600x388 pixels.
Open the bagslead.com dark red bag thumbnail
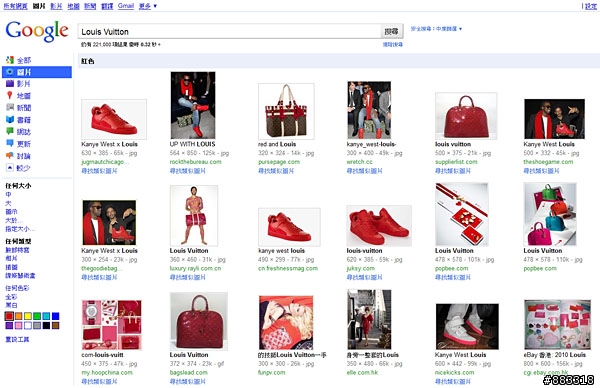(x=199, y=321)
